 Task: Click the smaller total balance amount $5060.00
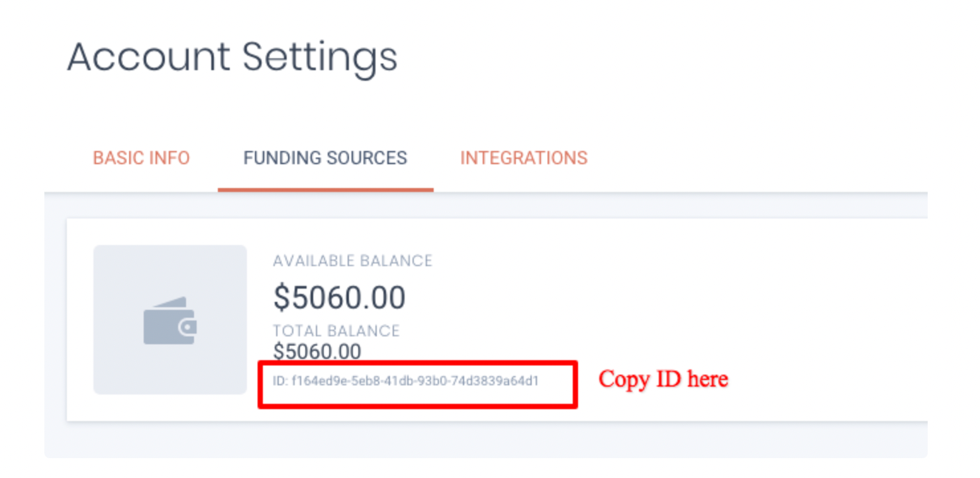[317, 352]
